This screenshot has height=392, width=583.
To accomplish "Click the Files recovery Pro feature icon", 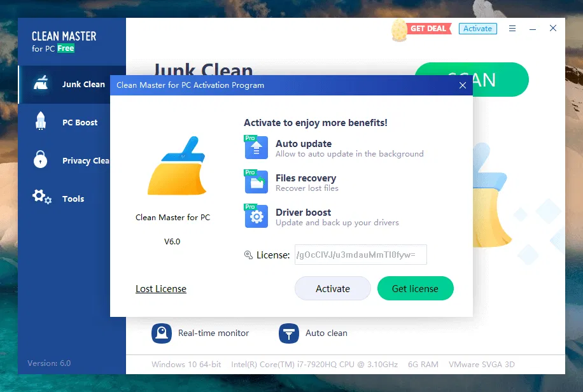I will (255, 181).
